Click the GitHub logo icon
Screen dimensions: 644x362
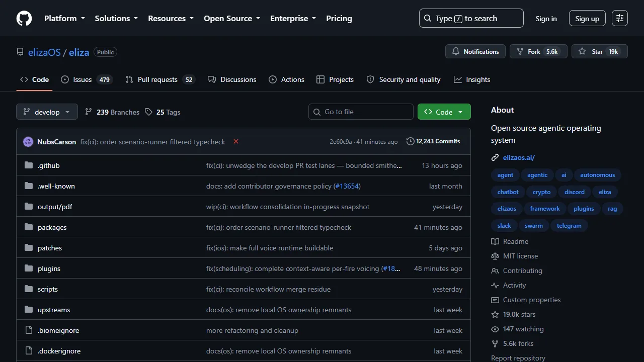click(24, 18)
